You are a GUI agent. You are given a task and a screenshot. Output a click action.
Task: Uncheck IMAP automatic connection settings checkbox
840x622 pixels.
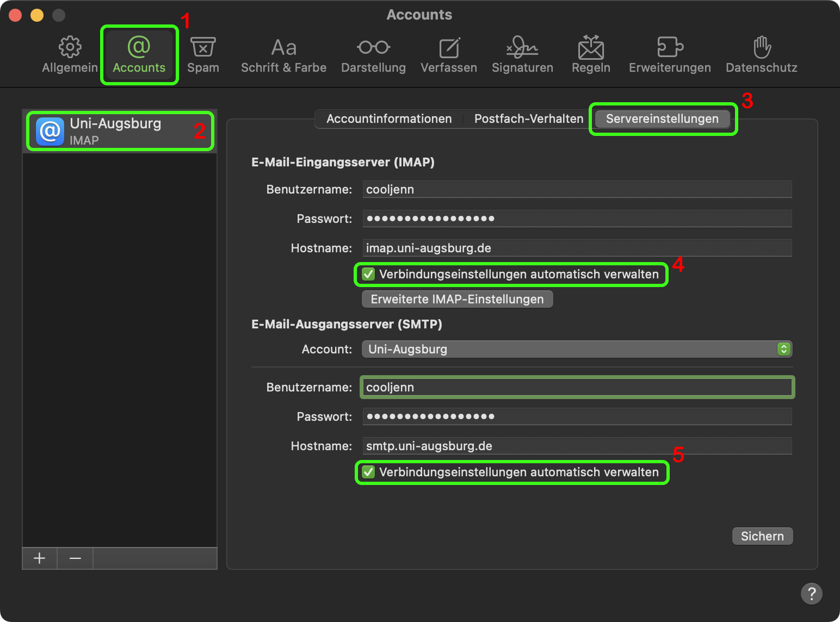pos(369,274)
